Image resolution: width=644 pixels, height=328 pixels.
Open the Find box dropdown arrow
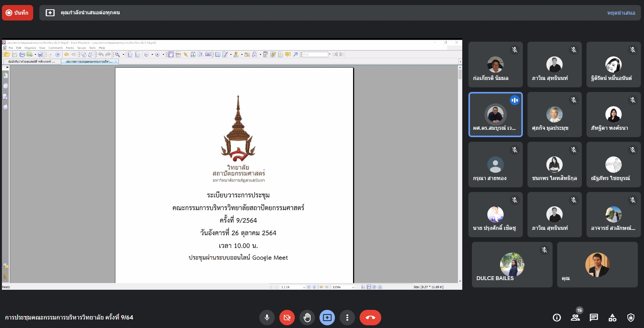click(330, 54)
